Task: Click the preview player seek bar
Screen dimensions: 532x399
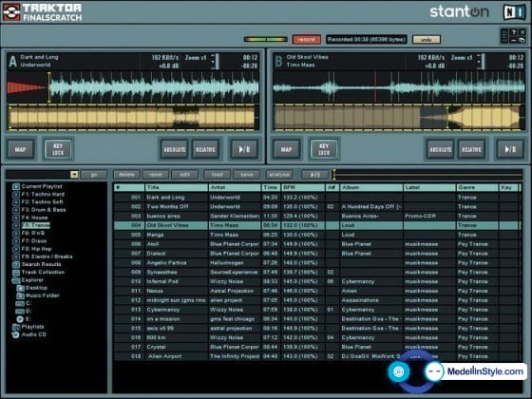Action: 427,175
